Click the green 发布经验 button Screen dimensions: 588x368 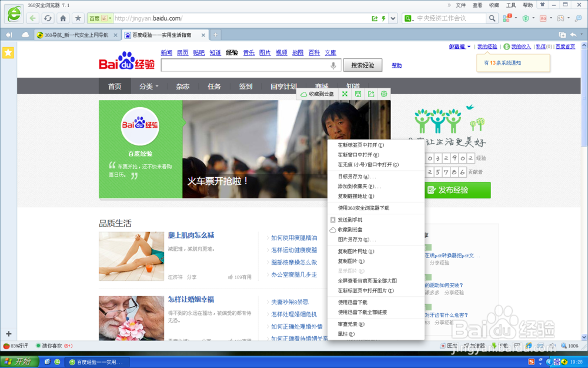tap(457, 190)
